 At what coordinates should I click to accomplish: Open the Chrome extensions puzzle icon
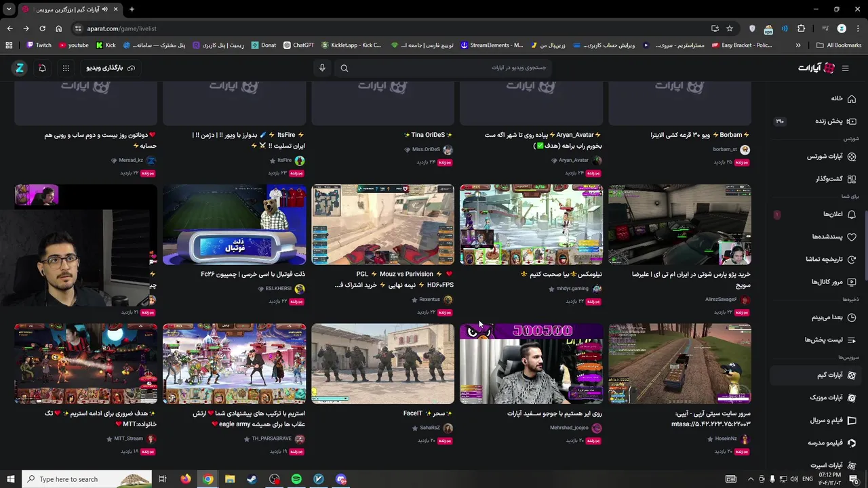pyautogui.click(x=802, y=28)
